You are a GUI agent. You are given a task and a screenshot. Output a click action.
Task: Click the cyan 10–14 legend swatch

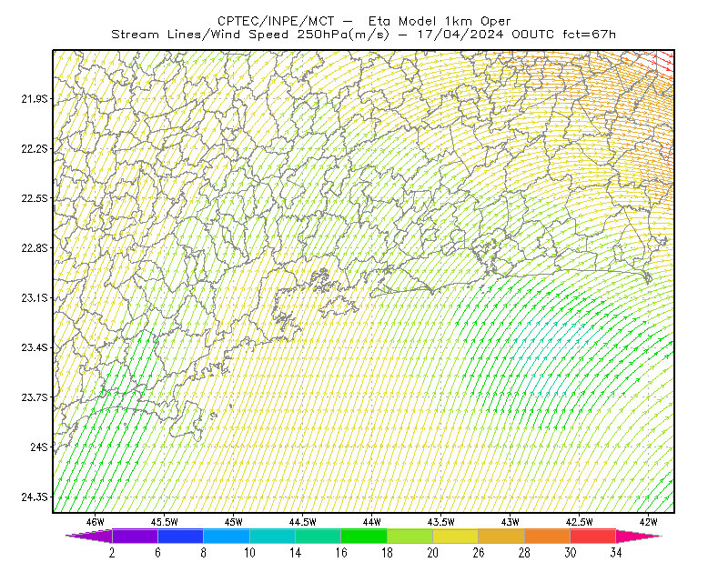click(272, 536)
